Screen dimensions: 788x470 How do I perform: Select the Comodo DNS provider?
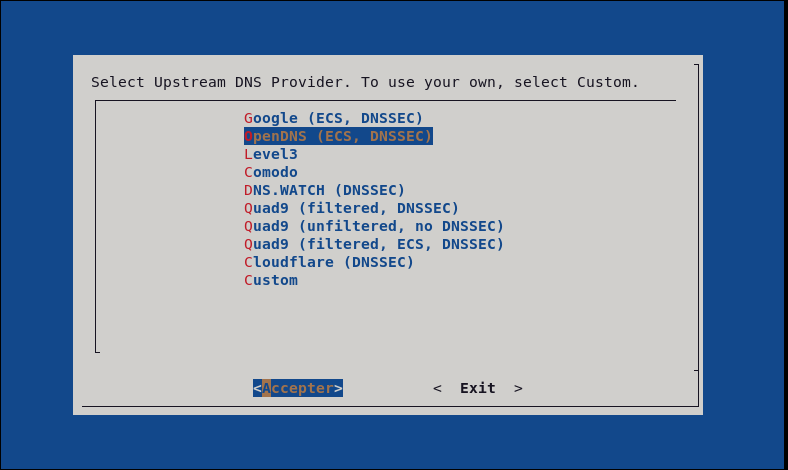point(271,172)
